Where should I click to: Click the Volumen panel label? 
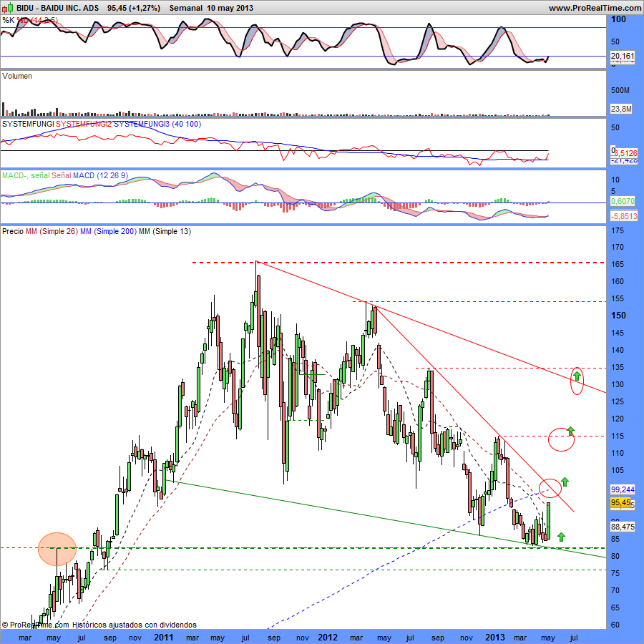pyautogui.click(x=17, y=76)
